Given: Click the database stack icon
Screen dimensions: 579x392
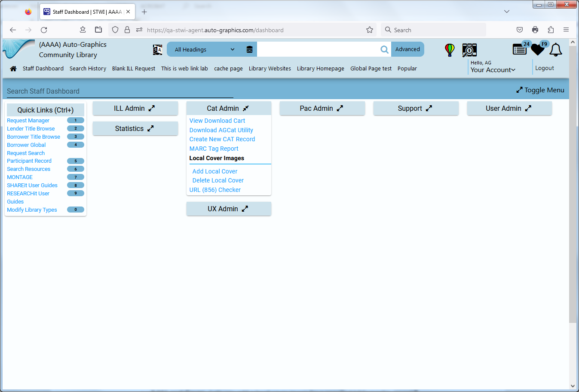Looking at the screenshot, I should (249, 49).
